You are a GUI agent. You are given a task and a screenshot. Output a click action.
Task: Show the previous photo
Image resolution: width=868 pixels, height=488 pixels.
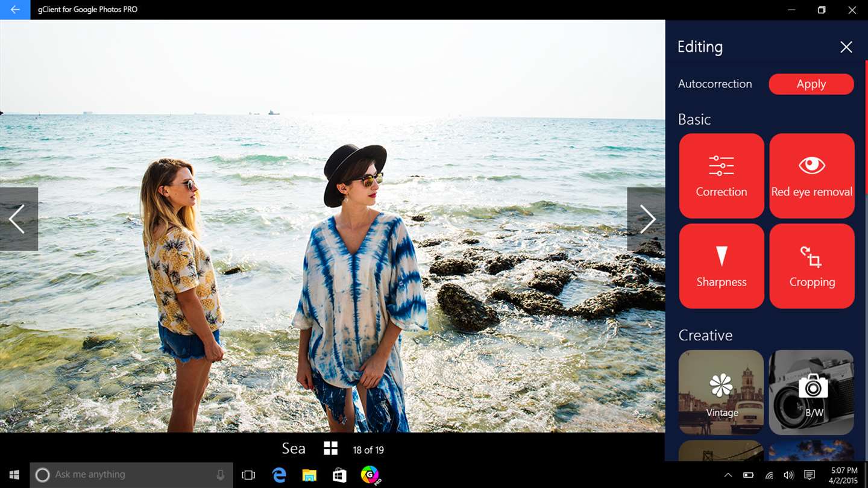point(19,219)
